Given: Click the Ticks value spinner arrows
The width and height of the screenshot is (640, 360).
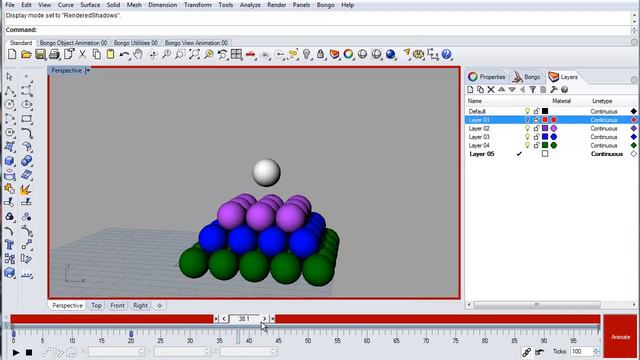Looking at the screenshot, I should coord(596,351).
